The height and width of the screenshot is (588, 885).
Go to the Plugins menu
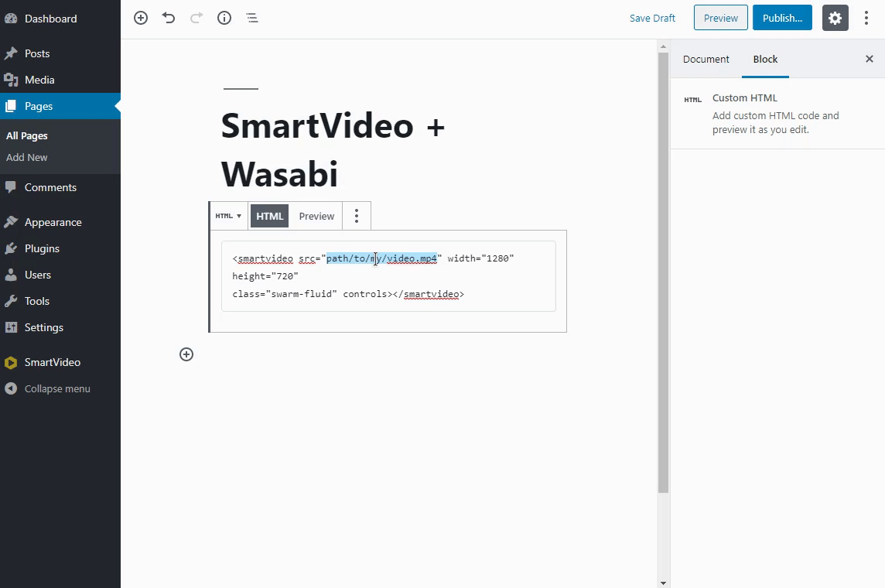(x=60, y=249)
